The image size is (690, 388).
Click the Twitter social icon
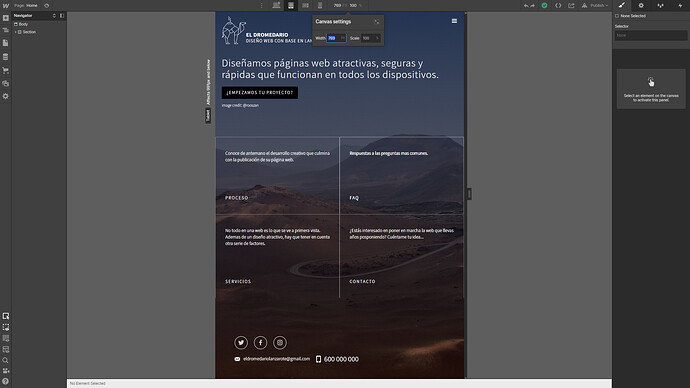coord(241,342)
